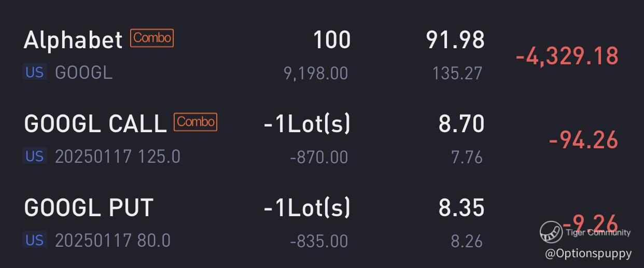Open the GOOGL CALL option position
The width and height of the screenshot is (644, 268).
pos(95,124)
